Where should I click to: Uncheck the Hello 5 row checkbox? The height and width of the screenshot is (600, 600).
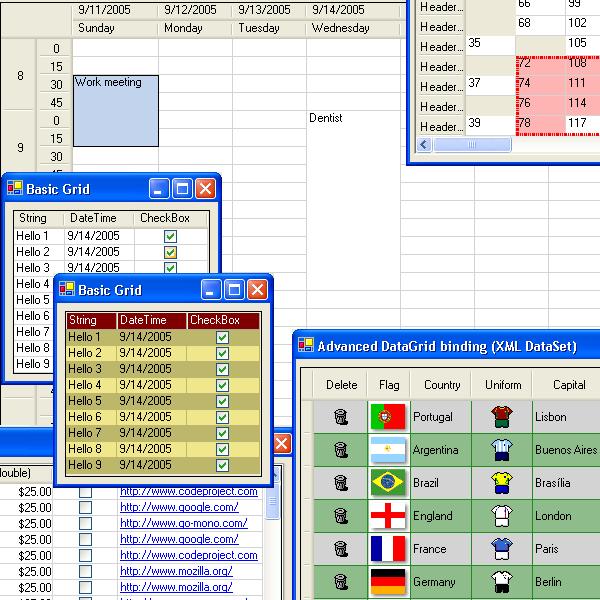tap(222, 401)
